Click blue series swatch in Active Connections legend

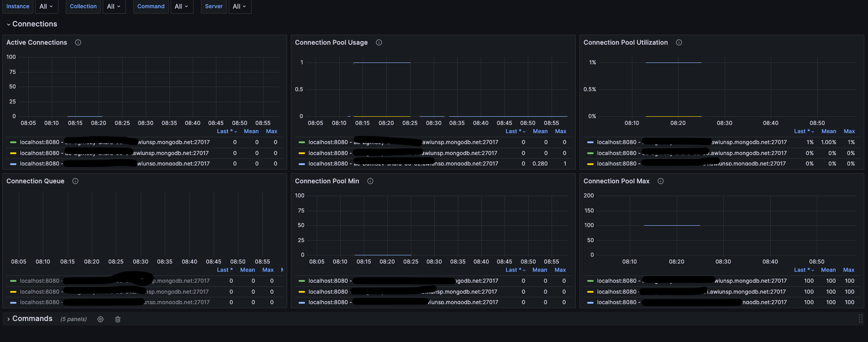click(x=13, y=164)
